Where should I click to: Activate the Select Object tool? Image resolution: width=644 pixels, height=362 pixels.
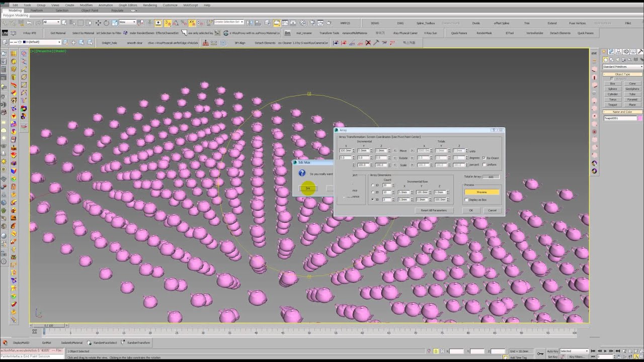(64, 22)
